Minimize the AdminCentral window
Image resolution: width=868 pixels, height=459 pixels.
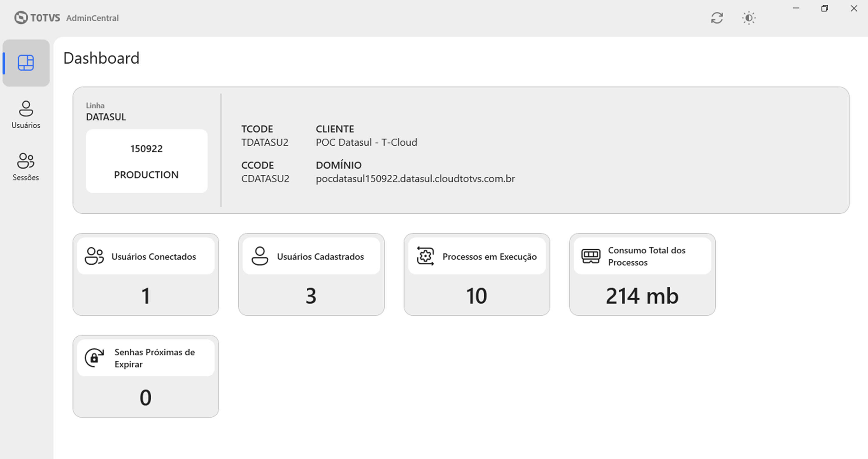coord(796,8)
